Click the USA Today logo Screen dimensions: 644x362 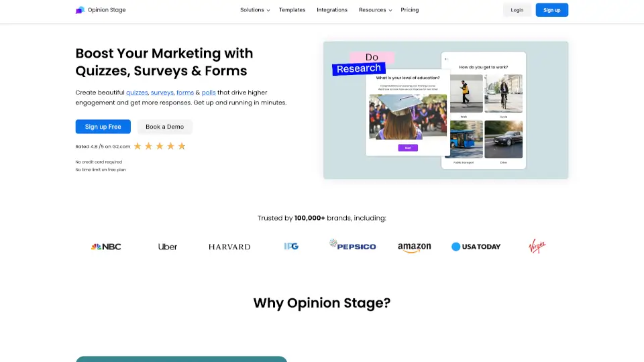pos(476,247)
